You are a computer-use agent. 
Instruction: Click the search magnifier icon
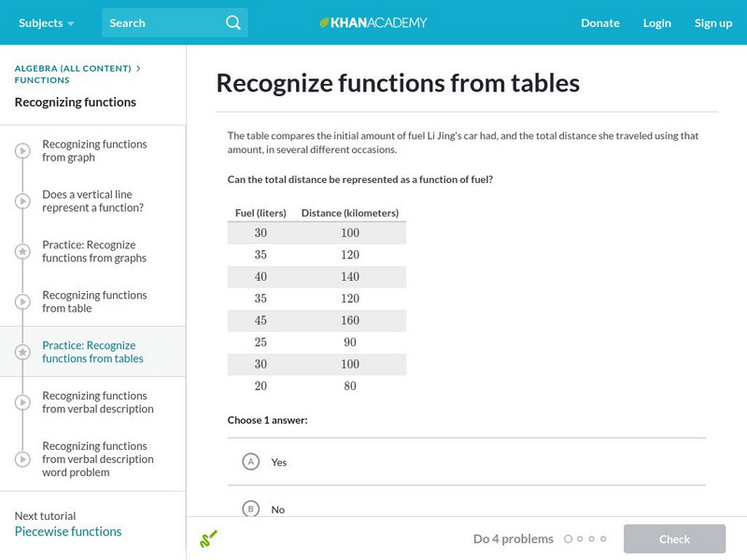[233, 22]
